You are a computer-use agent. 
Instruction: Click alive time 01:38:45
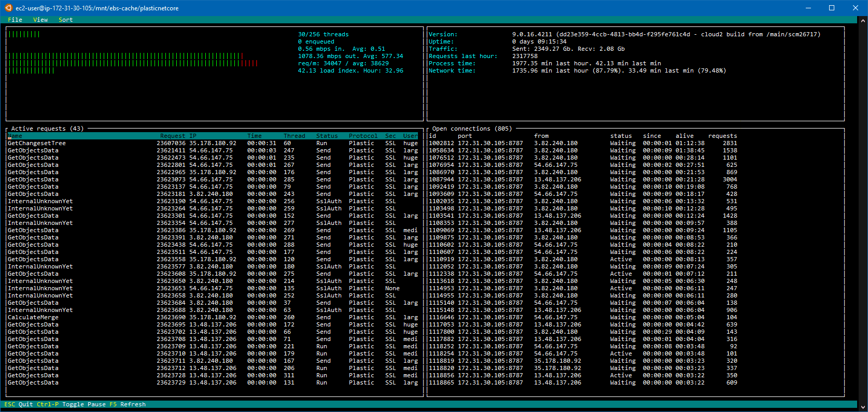point(690,150)
